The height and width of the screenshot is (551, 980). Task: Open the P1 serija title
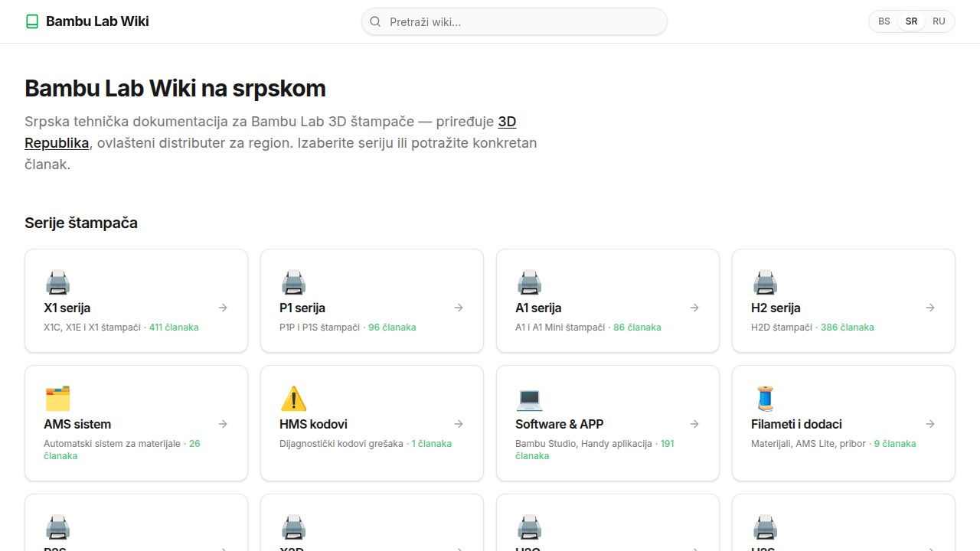coord(302,308)
